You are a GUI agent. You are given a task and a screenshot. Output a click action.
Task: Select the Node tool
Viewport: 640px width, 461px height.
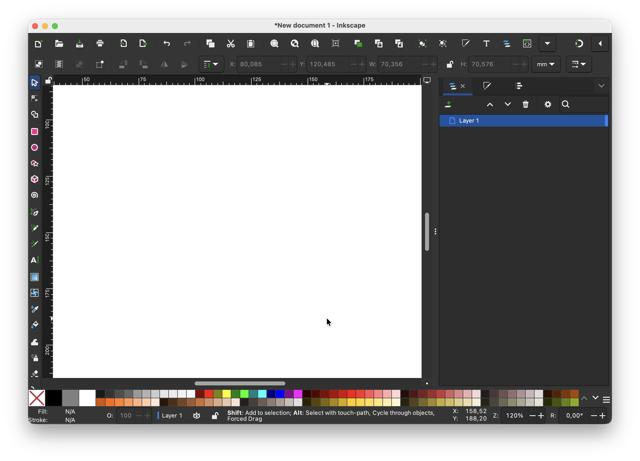pos(35,98)
